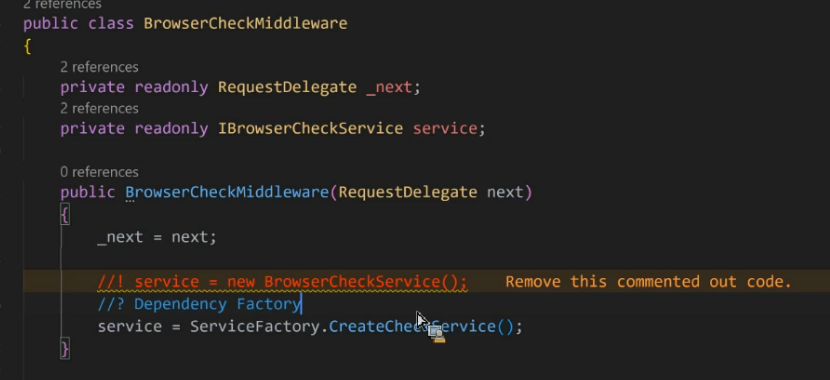Click class name BrowserCheckMiddleware in class declaration
This screenshot has height=380, width=830.
pos(246,23)
